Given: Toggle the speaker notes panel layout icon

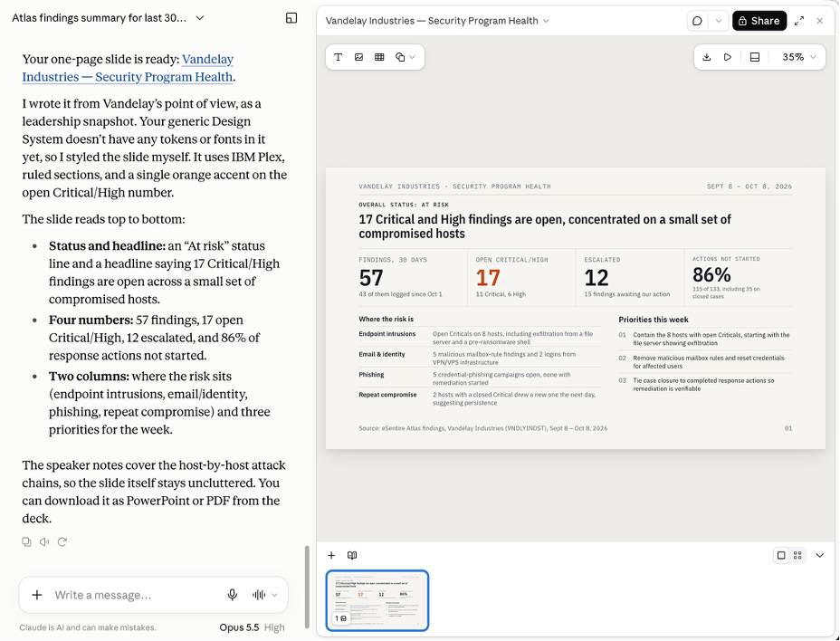Looking at the screenshot, I should pyautogui.click(x=755, y=57).
